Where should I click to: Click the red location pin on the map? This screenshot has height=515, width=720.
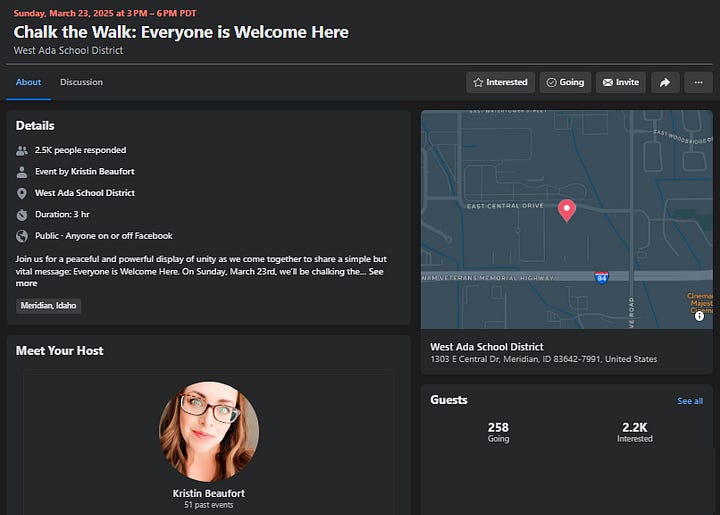click(567, 211)
